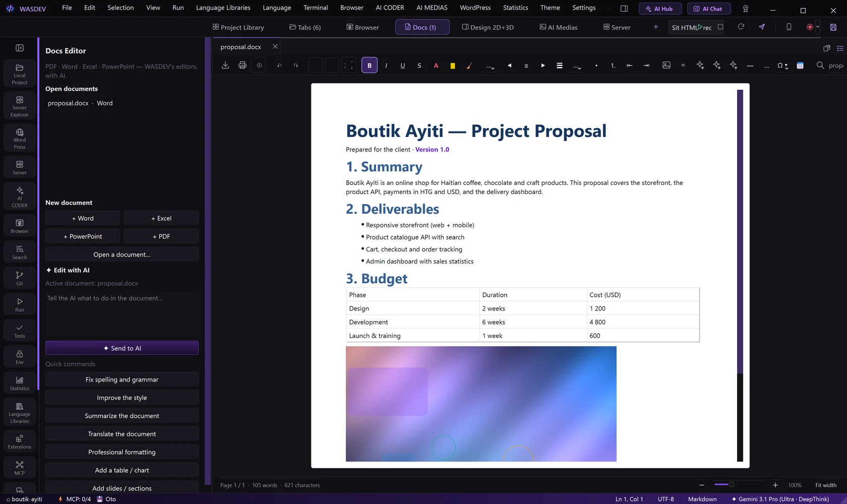Click the reload icon in the top bar
This screenshot has width=847, height=504.
[741, 27]
